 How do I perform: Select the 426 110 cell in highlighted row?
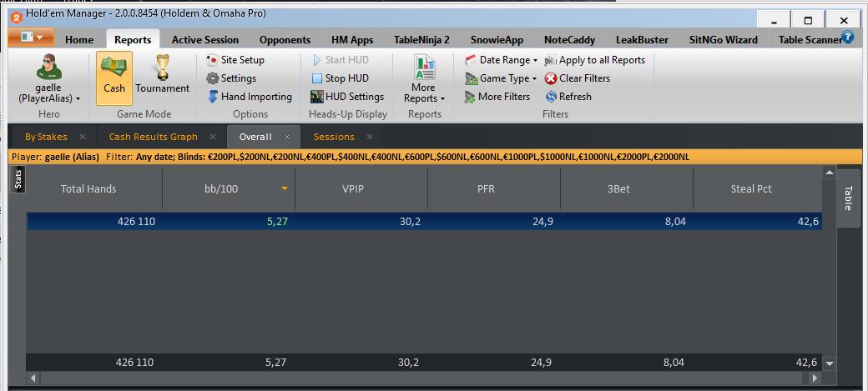[x=136, y=222]
